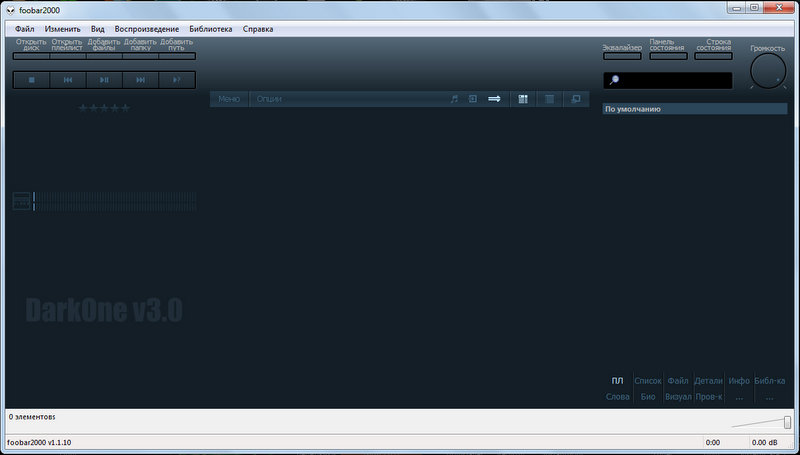Select the По умолчанию playlist
Viewport: 800px width, 455px height.
pos(695,109)
